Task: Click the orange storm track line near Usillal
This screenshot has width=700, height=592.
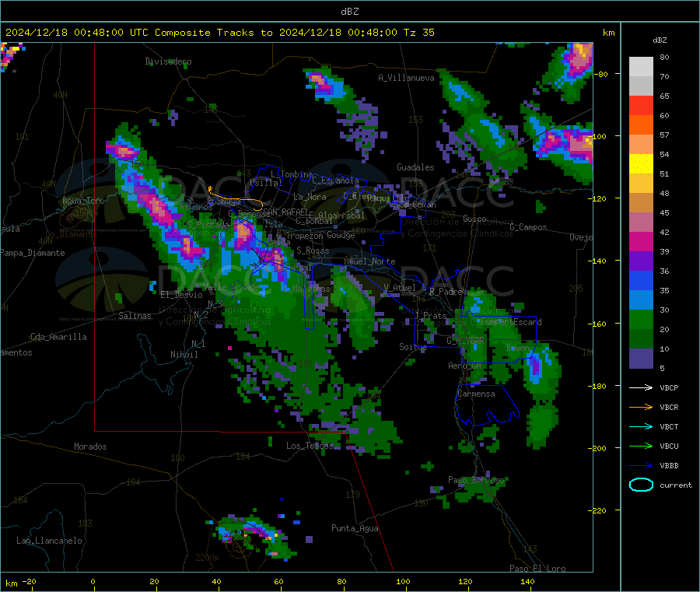Action: [x=235, y=199]
